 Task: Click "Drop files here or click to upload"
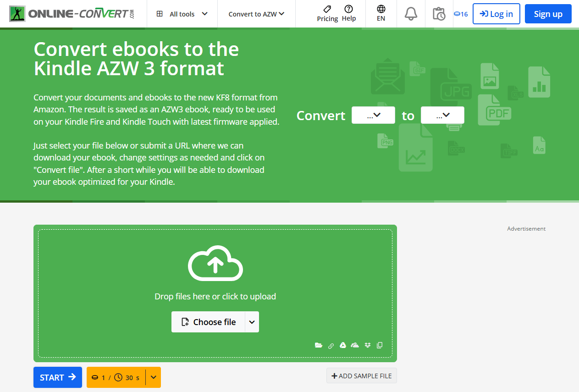pyautogui.click(x=215, y=296)
